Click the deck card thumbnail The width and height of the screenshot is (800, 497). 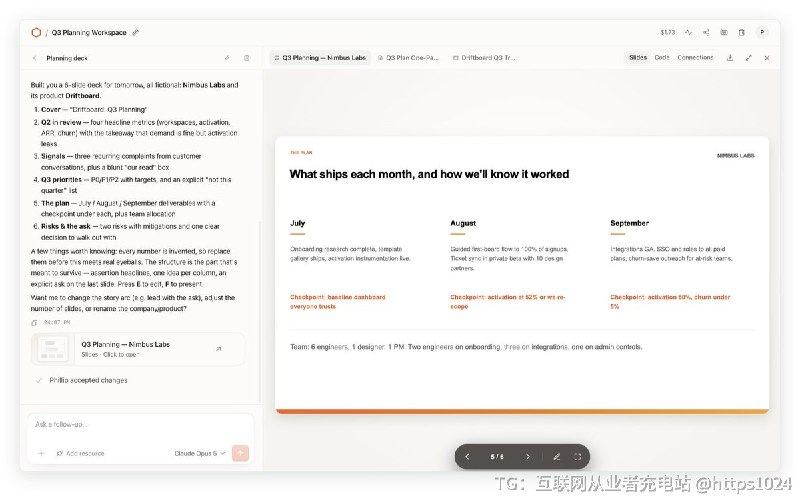point(53,349)
